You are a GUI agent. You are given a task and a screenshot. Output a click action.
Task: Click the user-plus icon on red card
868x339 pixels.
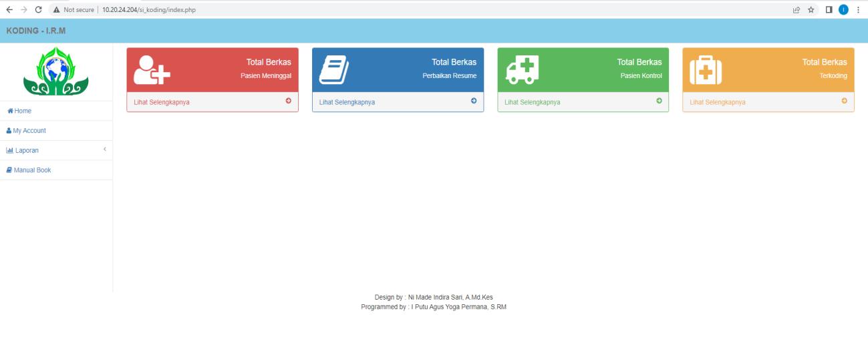click(x=152, y=69)
